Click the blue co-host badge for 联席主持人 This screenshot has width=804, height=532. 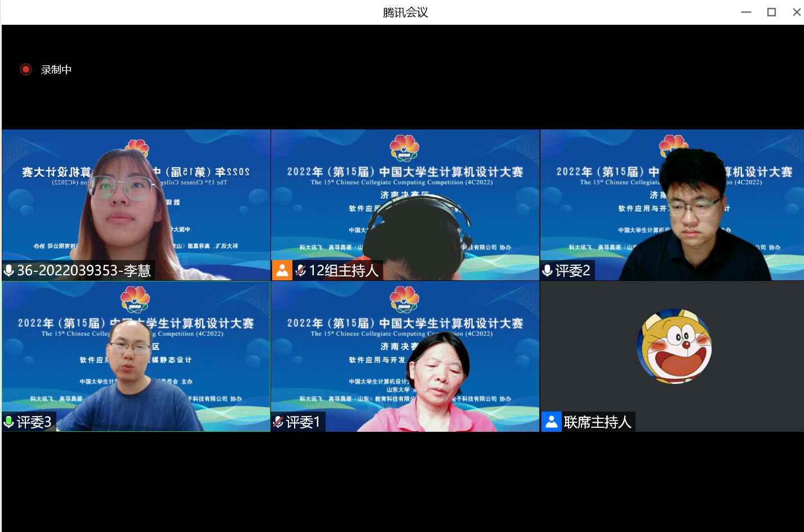(x=552, y=422)
